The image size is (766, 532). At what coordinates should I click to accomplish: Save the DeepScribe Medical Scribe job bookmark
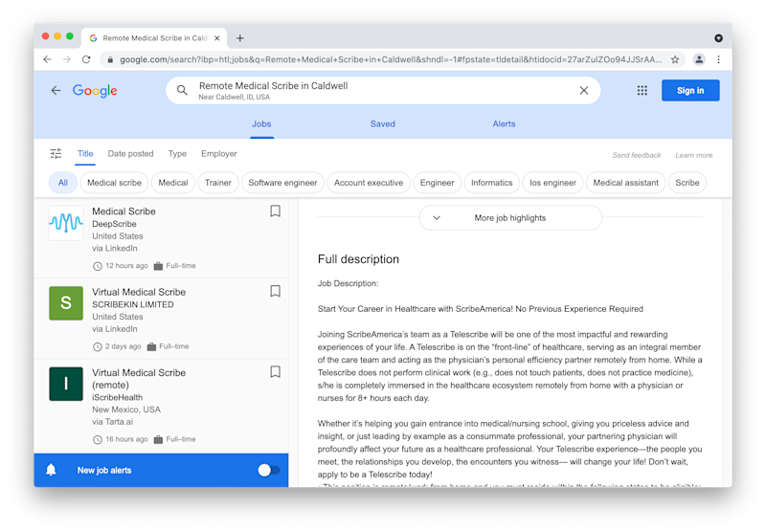[x=275, y=211]
